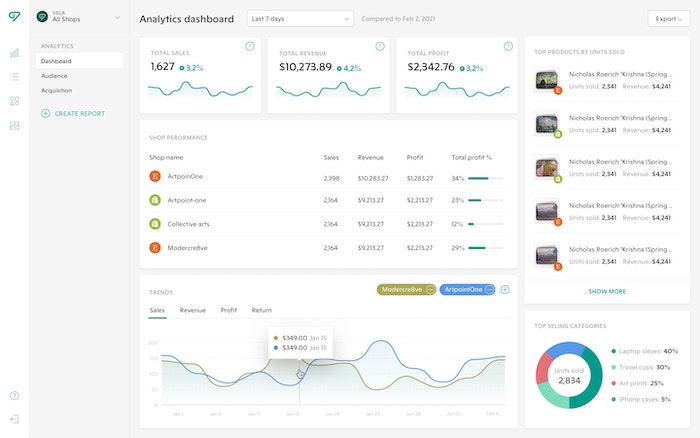
Task: Open the fifth top product thumbnail
Action: click(x=547, y=255)
